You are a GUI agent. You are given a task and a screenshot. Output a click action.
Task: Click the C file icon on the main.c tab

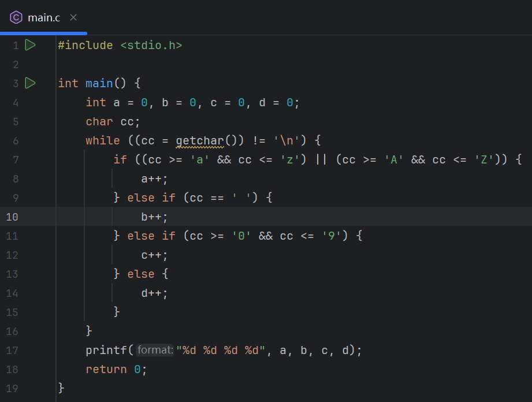pyautogui.click(x=17, y=17)
